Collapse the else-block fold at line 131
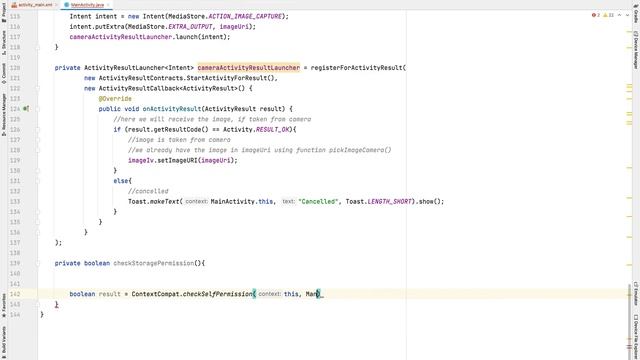 point(38,181)
